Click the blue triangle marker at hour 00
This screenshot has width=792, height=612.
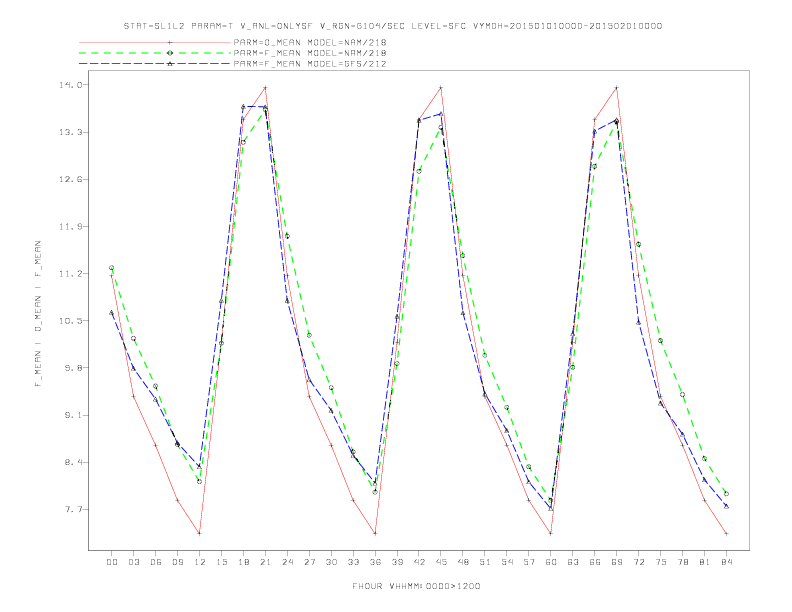point(112,313)
